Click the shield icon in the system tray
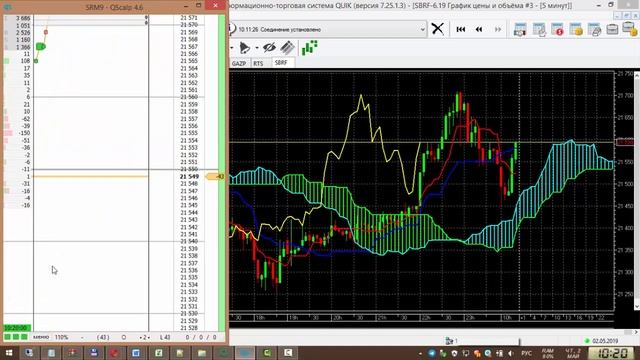The width and height of the screenshot is (640, 360). [x=455, y=353]
